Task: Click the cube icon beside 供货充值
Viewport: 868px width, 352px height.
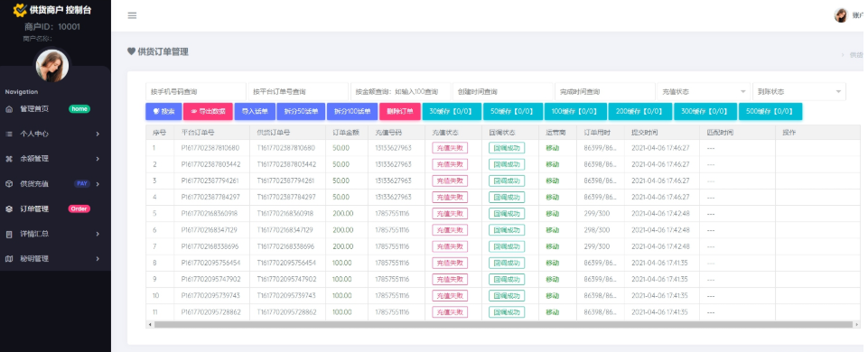Action: (9, 184)
